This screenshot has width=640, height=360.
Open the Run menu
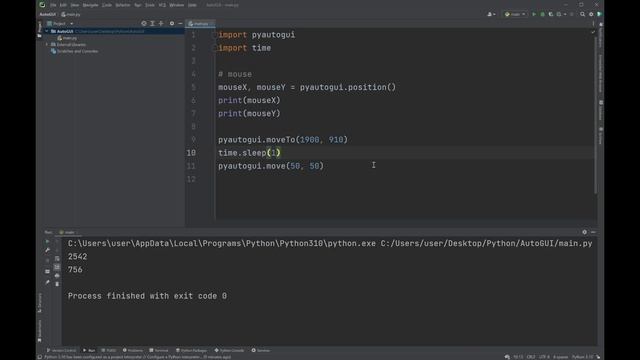(138, 5)
